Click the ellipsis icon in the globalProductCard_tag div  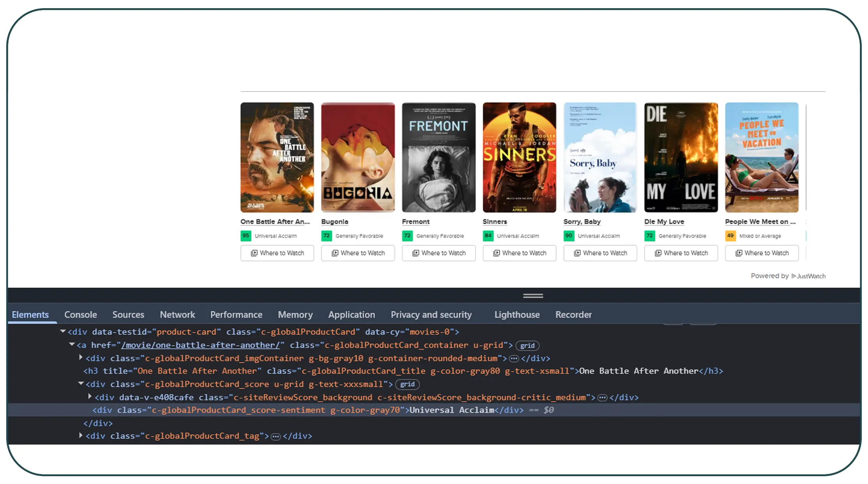pos(276,436)
